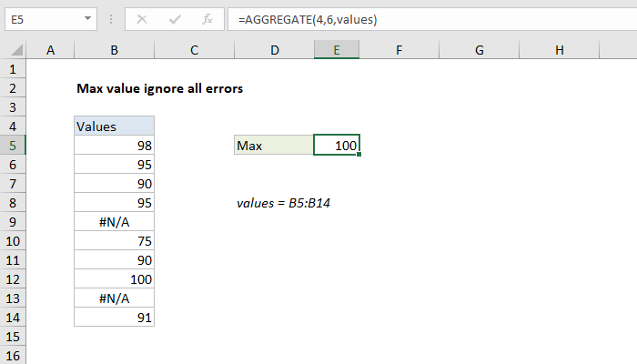This screenshot has height=364, width=637.
Task: Open the Name Box dropdown arrow
Action: point(87,19)
